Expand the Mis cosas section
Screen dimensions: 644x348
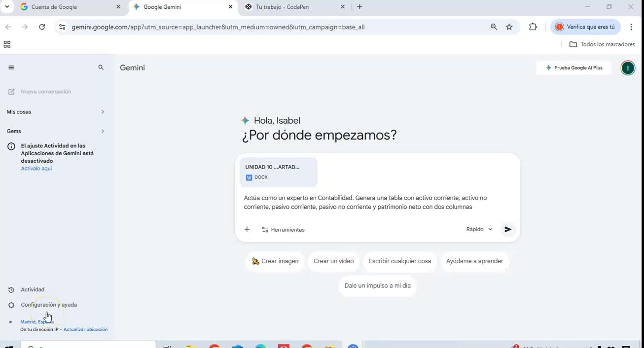[56, 112]
